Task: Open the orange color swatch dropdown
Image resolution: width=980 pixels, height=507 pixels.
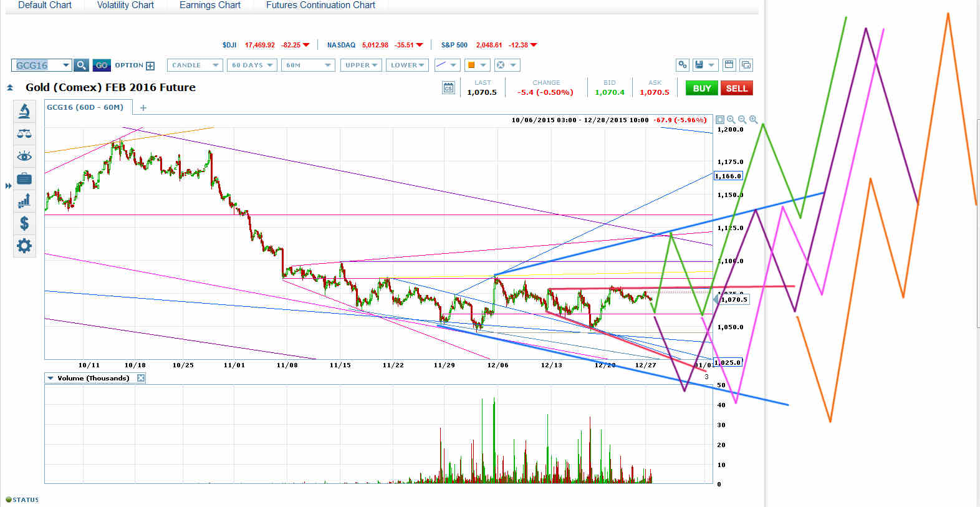Action: click(477, 65)
